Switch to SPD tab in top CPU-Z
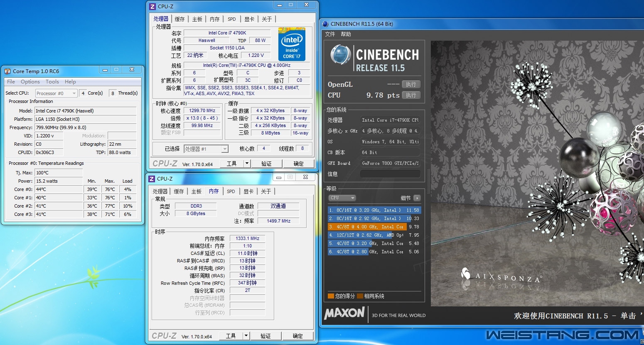644x345 pixels. point(232,19)
